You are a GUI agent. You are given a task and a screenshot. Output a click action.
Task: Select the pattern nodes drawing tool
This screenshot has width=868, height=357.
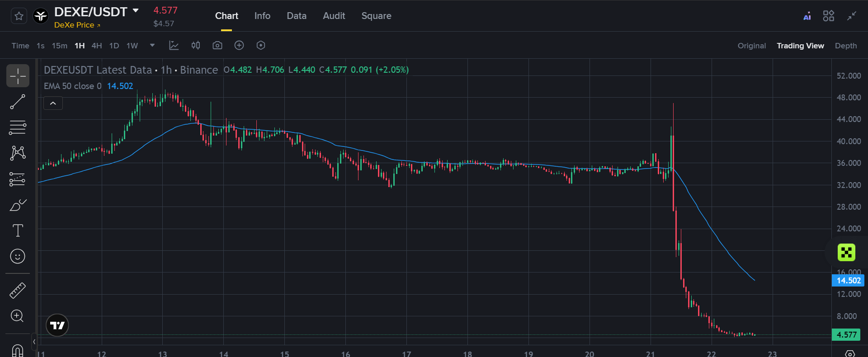tap(18, 153)
